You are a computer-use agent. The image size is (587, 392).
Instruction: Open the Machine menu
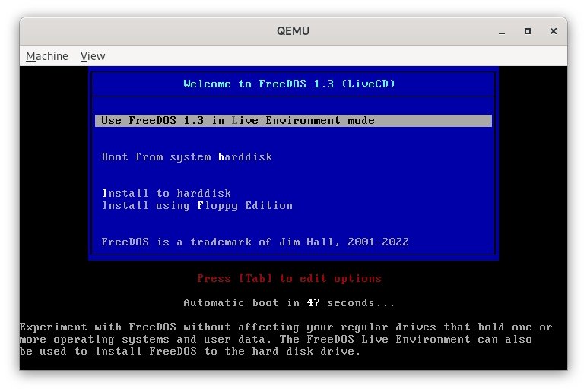coord(47,56)
